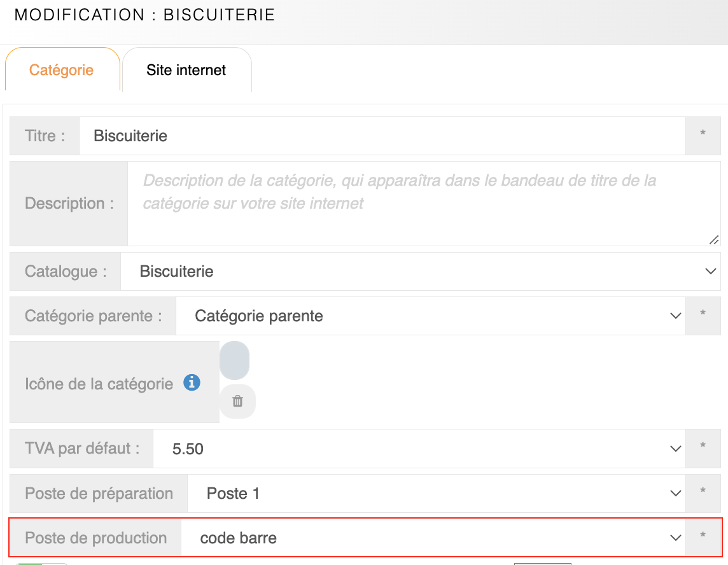Click the MODIFICATION : BISCUITERIE heading
This screenshot has height=565, width=728.
145,15
